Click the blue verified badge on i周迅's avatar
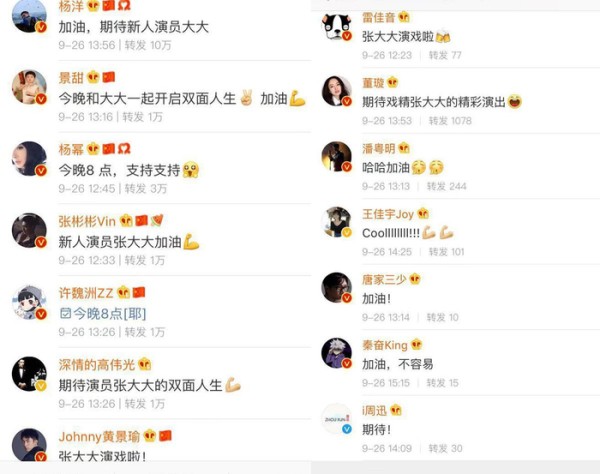 tap(347, 429)
